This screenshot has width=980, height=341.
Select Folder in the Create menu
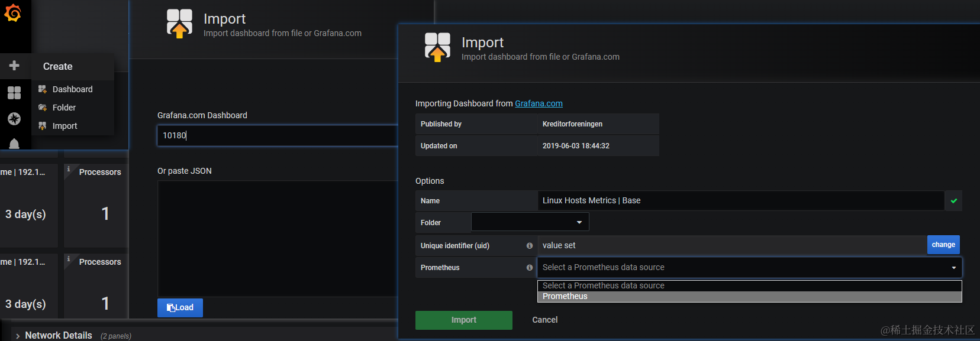[65, 108]
